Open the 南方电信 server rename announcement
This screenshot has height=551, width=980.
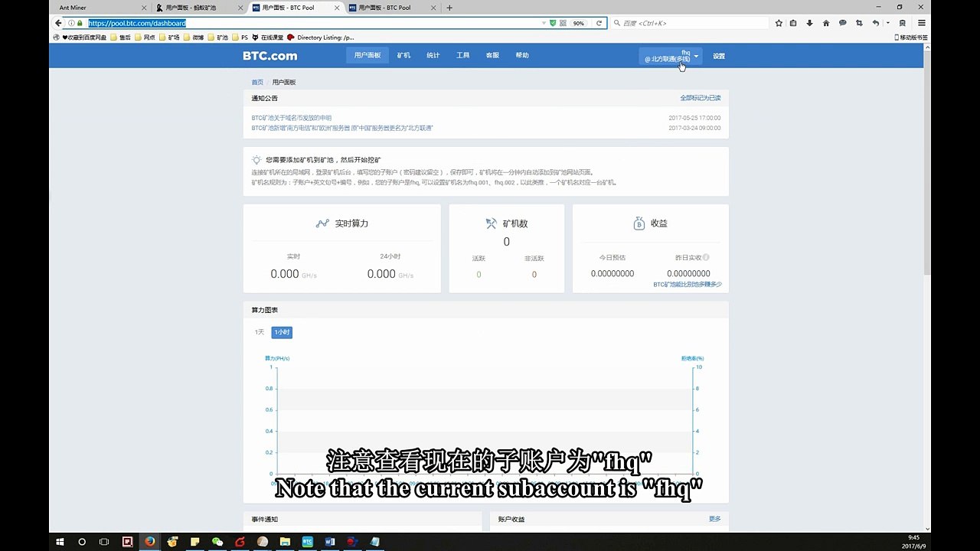click(342, 128)
